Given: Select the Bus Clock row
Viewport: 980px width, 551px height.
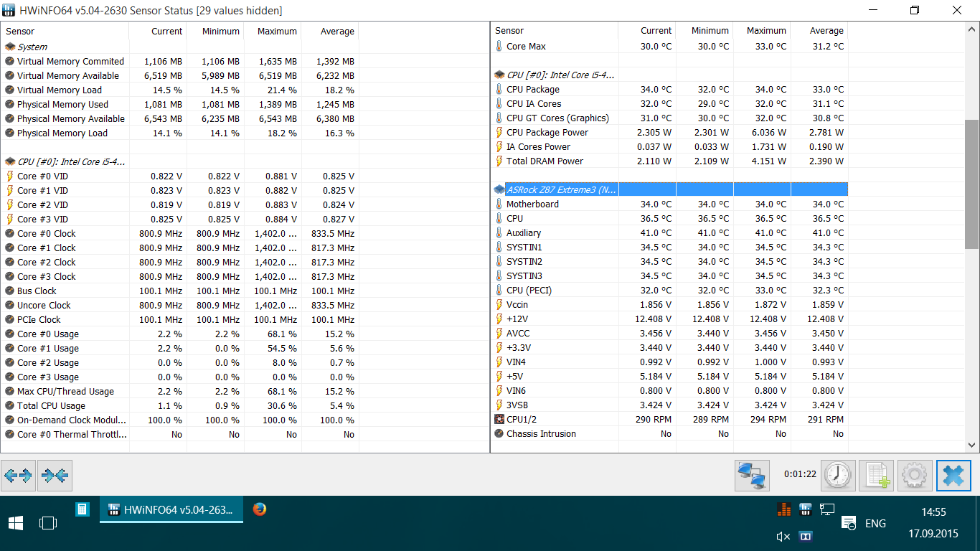Looking at the screenshot, I should click(180, 291).
